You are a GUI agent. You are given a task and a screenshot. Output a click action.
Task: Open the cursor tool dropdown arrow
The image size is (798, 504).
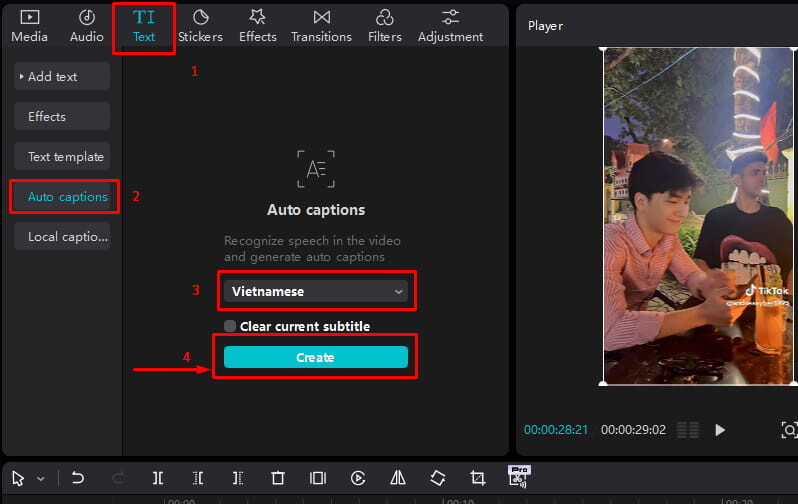[x=41, y=479]
